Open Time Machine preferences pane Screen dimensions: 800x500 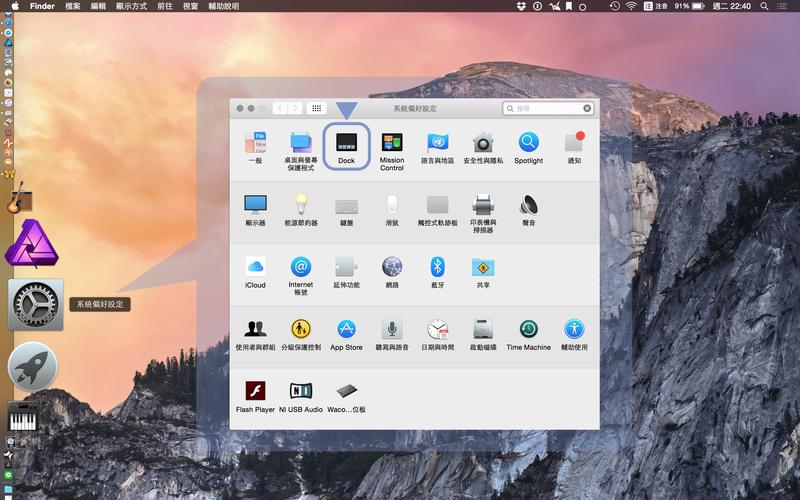pyautogui.click(x=529, y=334)
